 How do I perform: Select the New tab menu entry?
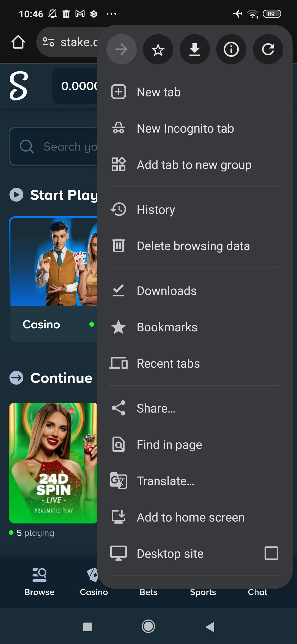pyautogui.click(x=195, y=92)
